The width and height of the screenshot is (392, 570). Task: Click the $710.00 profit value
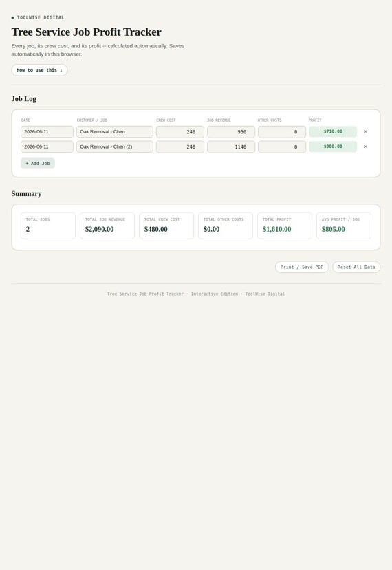[333, 131]
